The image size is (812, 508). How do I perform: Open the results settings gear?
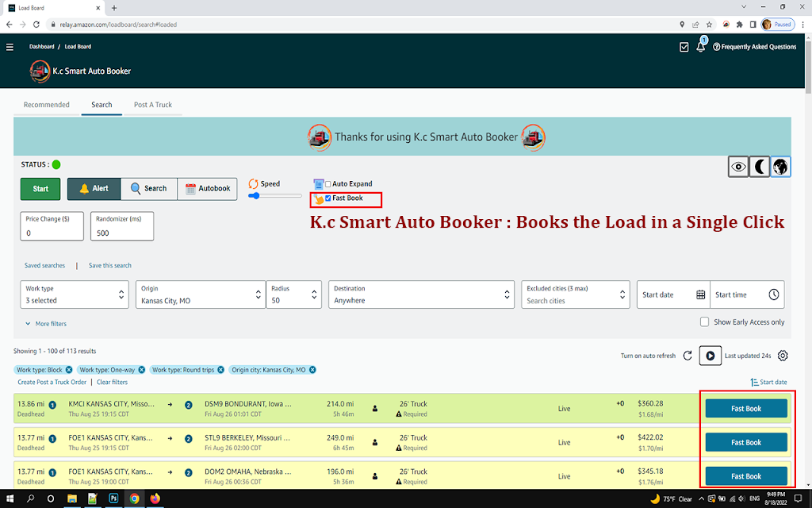783,356
